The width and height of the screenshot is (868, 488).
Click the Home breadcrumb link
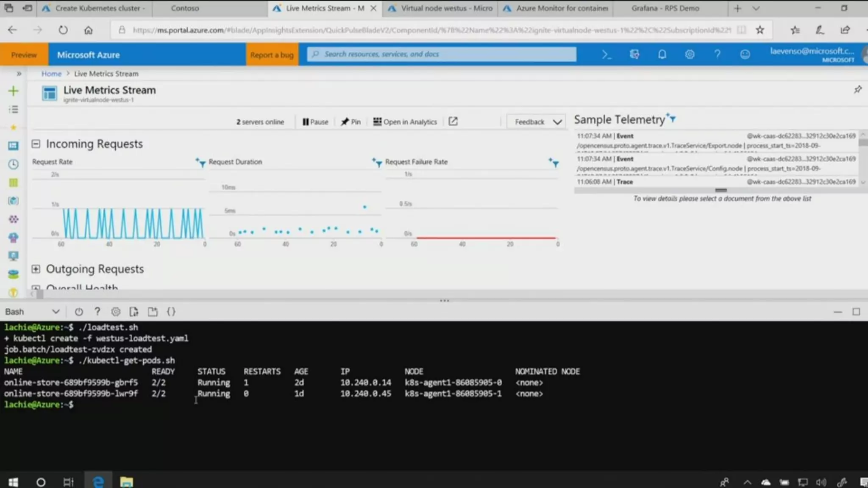coord(51,74)
